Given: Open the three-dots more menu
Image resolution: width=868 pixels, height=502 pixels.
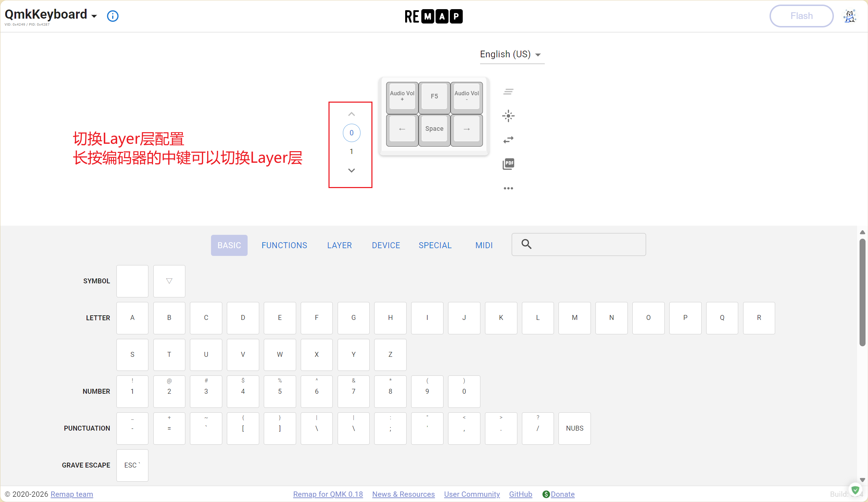Looking at the screenshot, I should point(508,188).
